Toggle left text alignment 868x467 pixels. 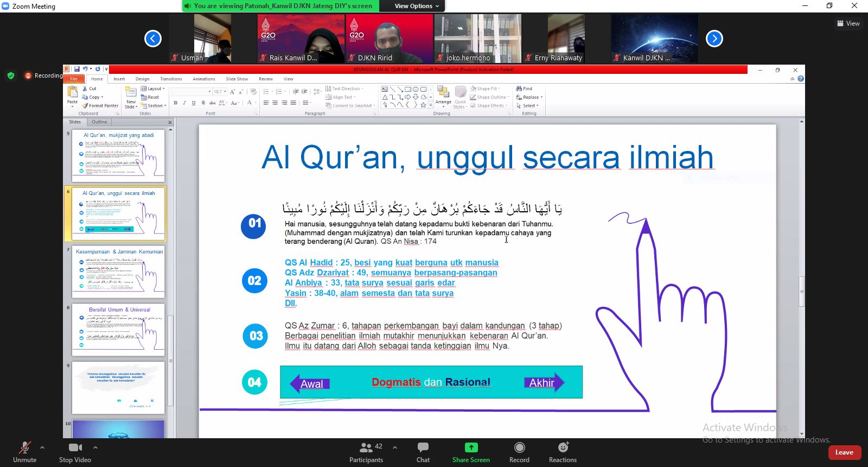pos(266,103)
